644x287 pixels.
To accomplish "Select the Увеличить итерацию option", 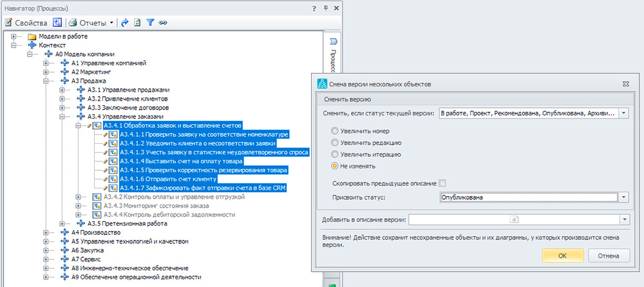I will 334,154.
